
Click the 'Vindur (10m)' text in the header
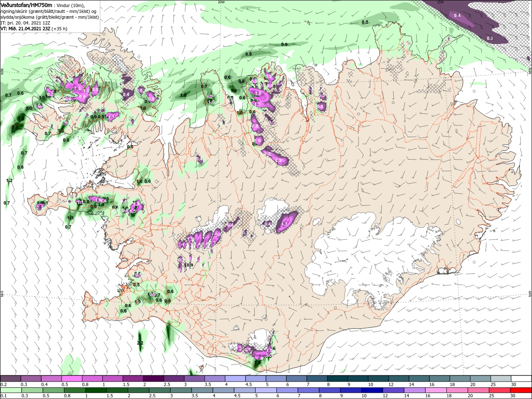pos(71,5)
